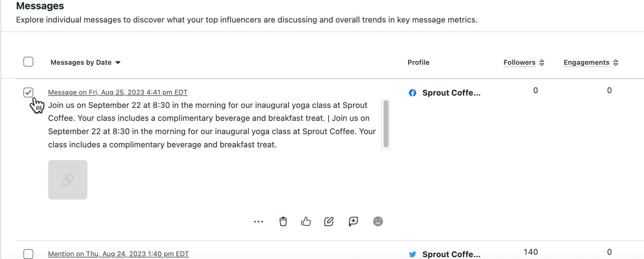Viewport: 644px width, 259px height.
Task: Uncheck the August 25 message checkbox
Action: point(28,92)
